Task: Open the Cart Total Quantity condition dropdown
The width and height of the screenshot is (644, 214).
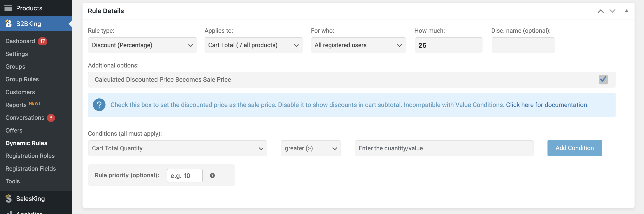Action: pos(177,148)
